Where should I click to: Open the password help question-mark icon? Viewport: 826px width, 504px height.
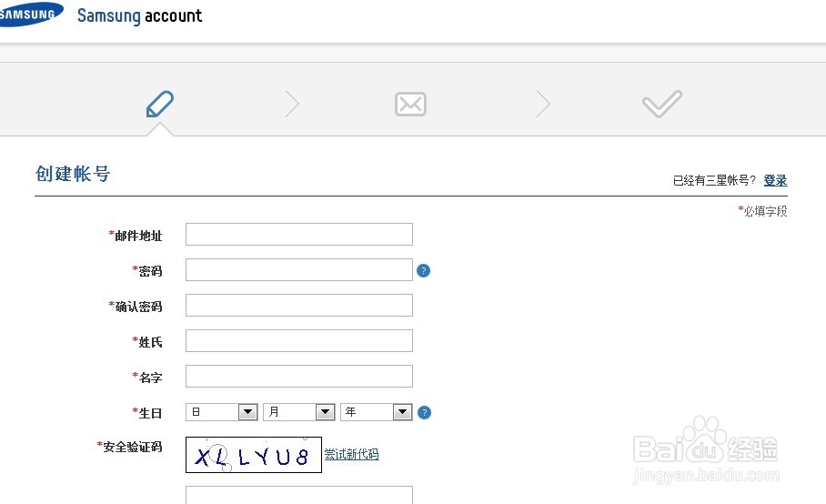(423, 271)
